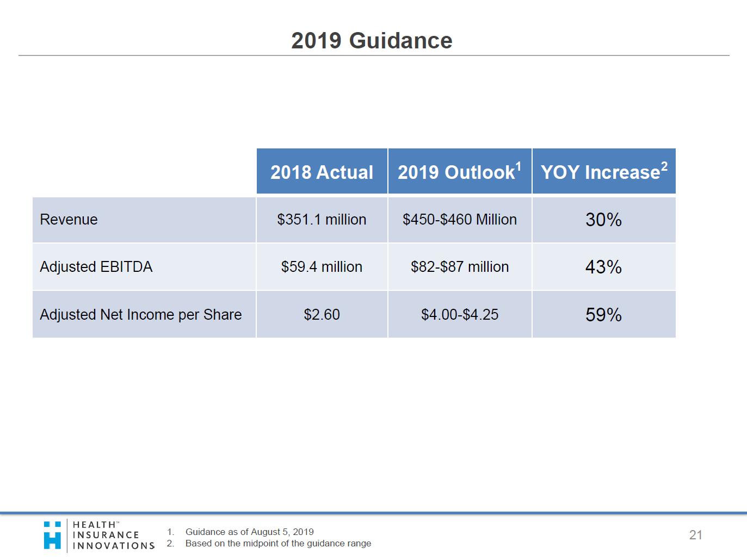Viewport: 747px width, 560px height.
Task: Select the $82-$87 million outlook cell
Action: click(459, 267)
